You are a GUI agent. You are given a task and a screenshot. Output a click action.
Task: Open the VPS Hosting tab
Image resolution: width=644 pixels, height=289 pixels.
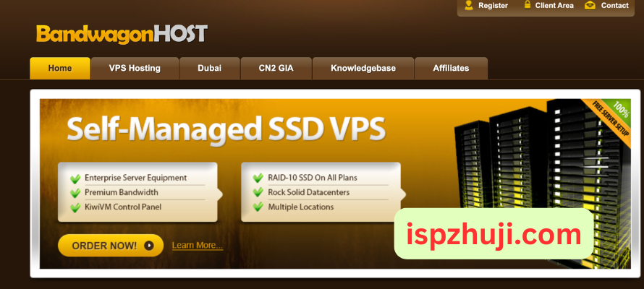pyautogui.click(x=135, y=68)
